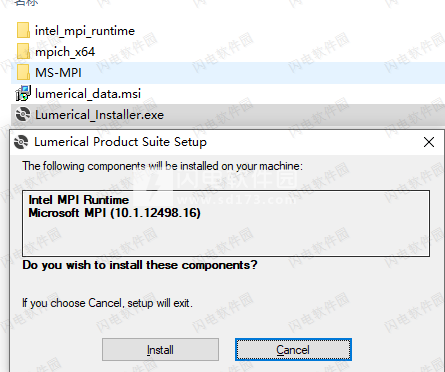
Task: Select the mpich_x64 folder name
Action: tap(65, 52)
